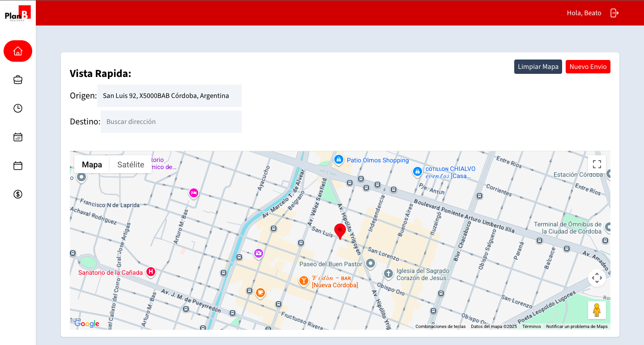Click the Destino search field
Viewport: 644px width, 345px height.
tap(171, 121)
